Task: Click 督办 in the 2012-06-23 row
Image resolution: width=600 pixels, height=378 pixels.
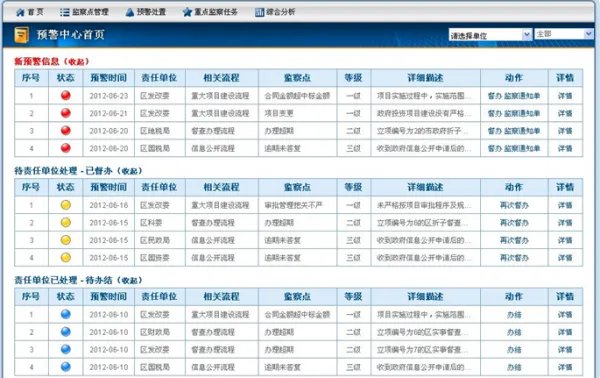Action: tap(494, 96)
